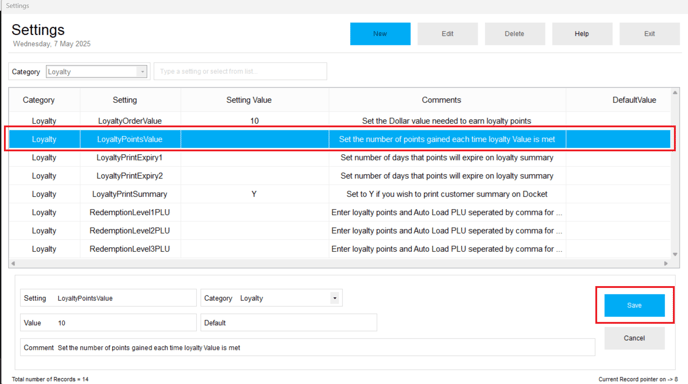Click the value 10 in LoyaltyOrderValue row
The width and height of the screenshot is (688, 384).
(x=254, y=121)
